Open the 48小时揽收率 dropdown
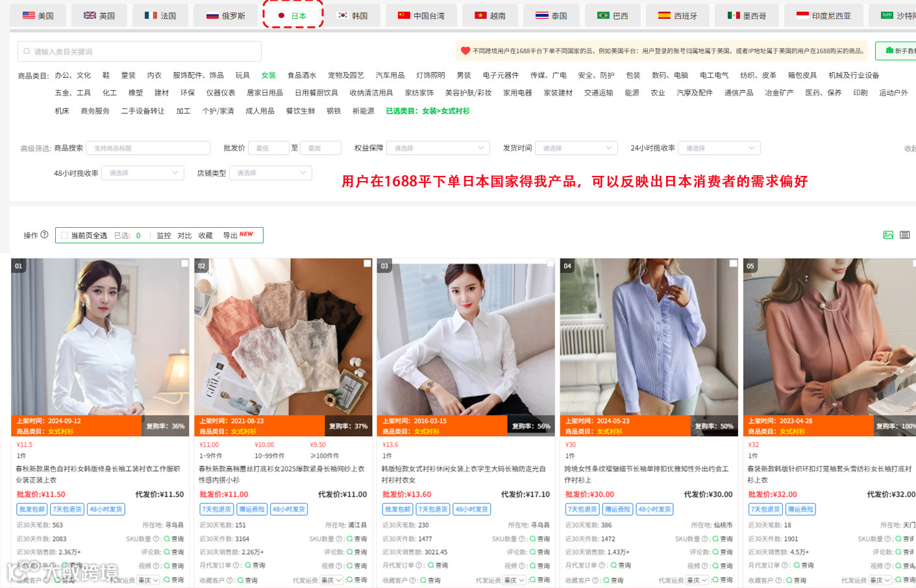916x588 pixels. 143,173
